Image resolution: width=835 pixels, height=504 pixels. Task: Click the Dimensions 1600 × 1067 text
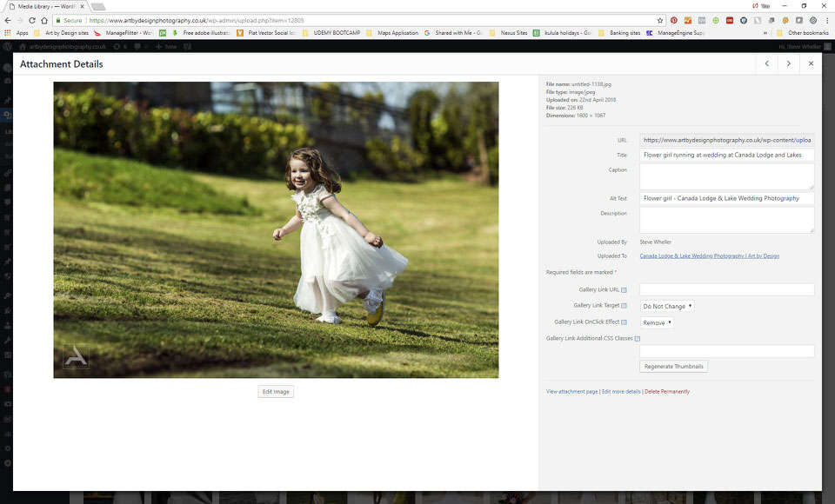tap(576, 116)
